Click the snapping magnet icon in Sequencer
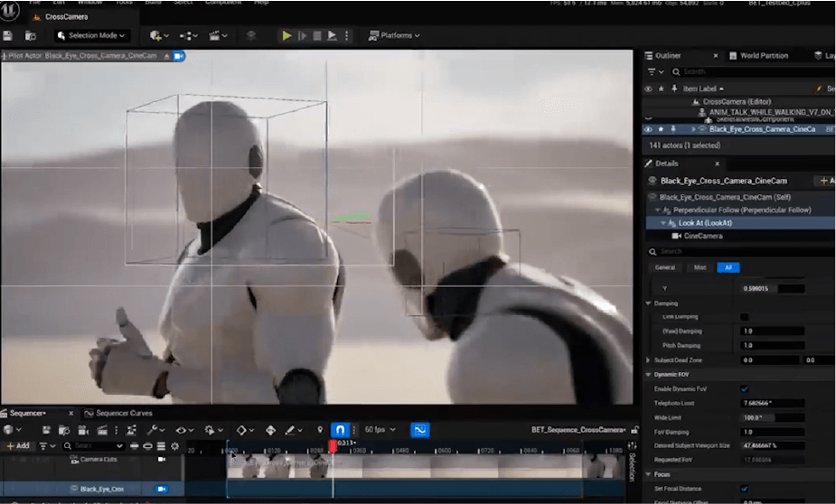The height and width of the screenshot is (504, 836). click(x=340, y=430)
